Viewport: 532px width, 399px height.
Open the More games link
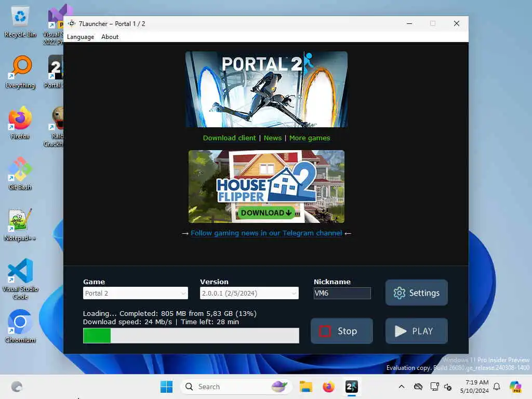(x=310, y=138)
